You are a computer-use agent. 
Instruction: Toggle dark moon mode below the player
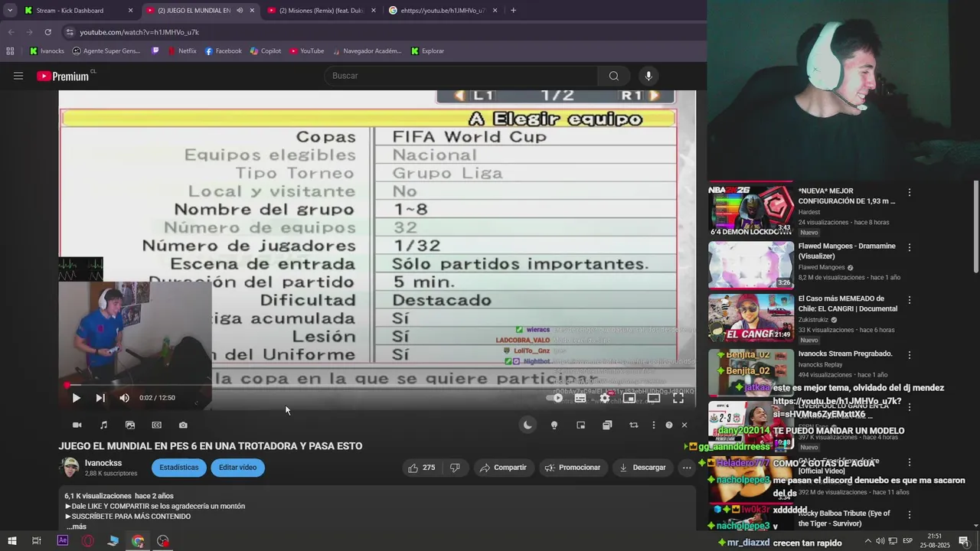point(528,425)
